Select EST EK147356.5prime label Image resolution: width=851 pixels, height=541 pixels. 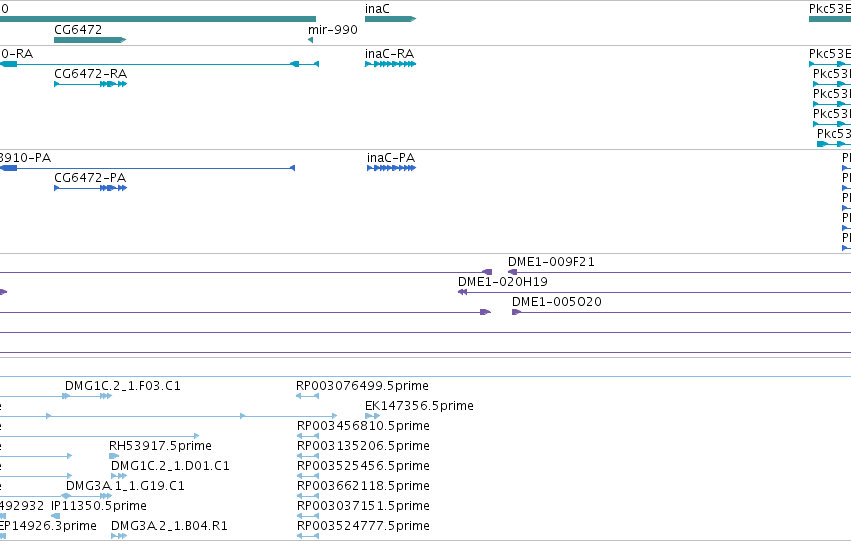click(x=420, y=406)
